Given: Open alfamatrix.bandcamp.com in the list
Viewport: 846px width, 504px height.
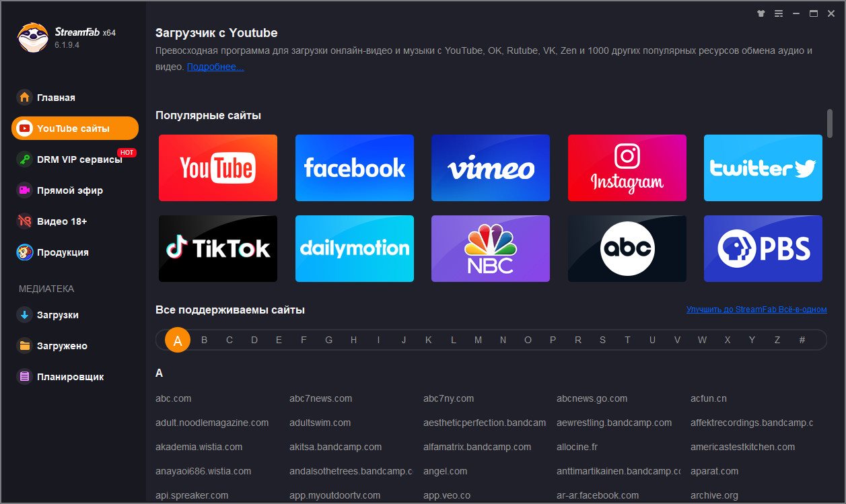Looking at the screenshot, I should click(x=477, y=447).
